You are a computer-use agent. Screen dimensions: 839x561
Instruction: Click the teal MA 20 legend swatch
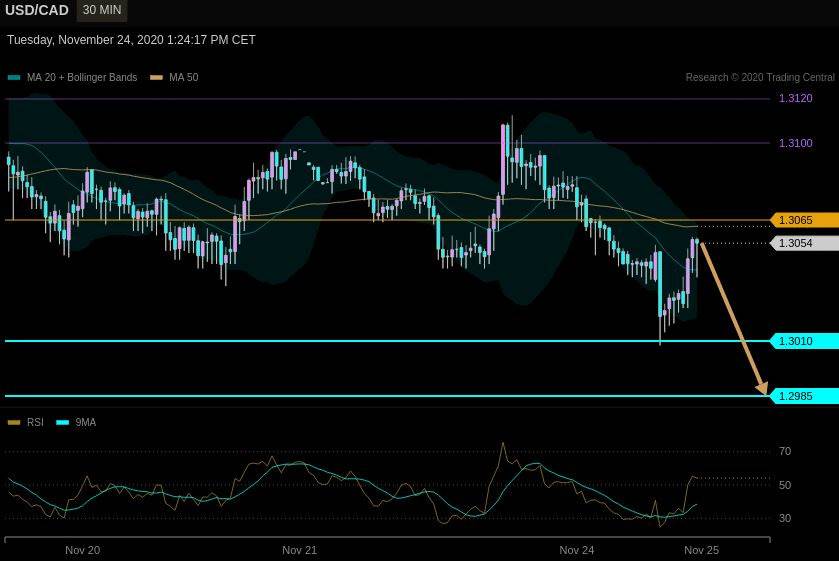coord(14,78)
